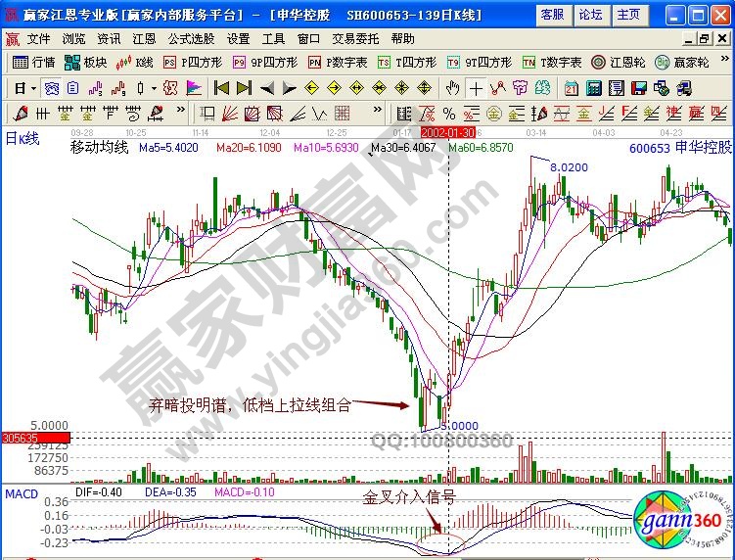Open the 公式选股 menu
735x560 pixels.
click(x=191, y=38)
